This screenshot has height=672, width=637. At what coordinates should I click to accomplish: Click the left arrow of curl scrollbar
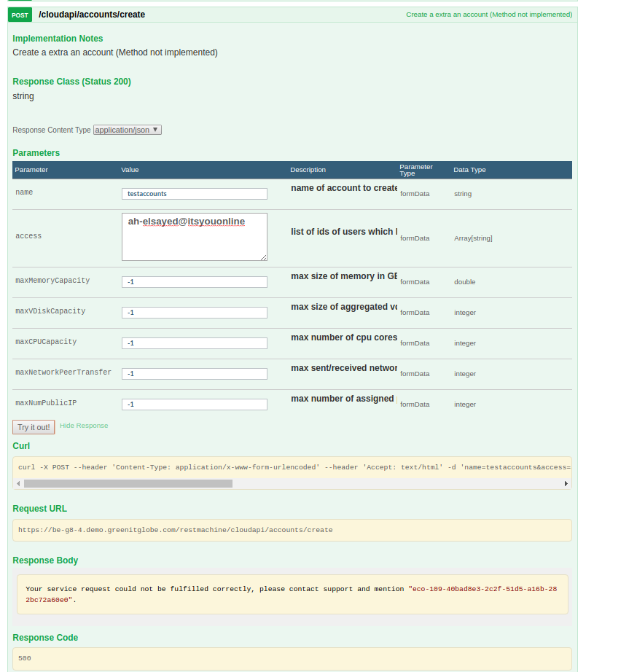pos(17,482)
